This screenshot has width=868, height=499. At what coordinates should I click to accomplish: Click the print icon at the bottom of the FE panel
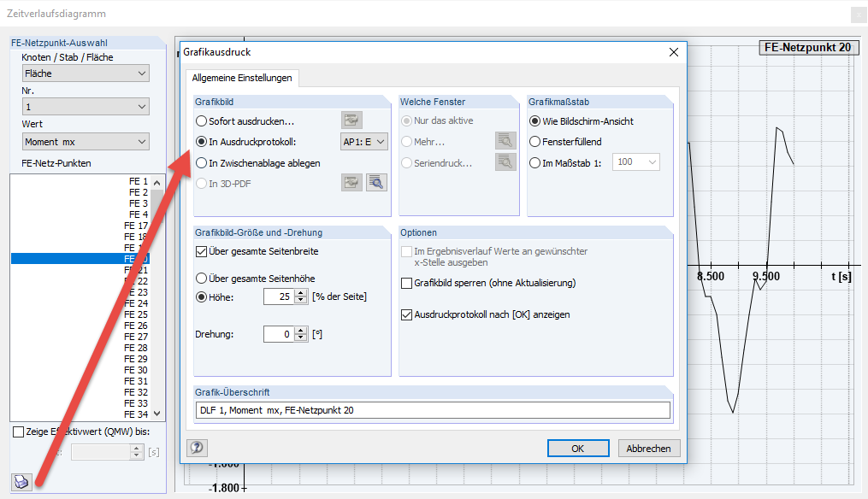coord(21,482)
